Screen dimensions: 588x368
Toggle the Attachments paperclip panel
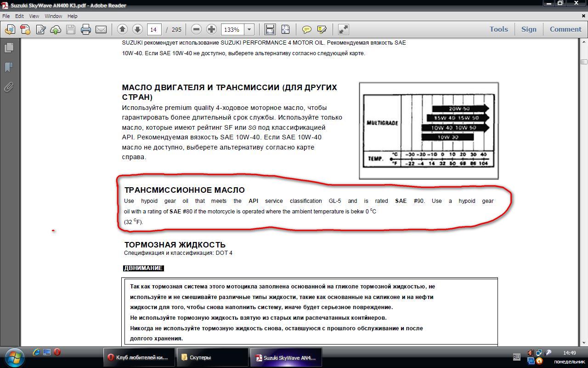[x=9, y=87]
